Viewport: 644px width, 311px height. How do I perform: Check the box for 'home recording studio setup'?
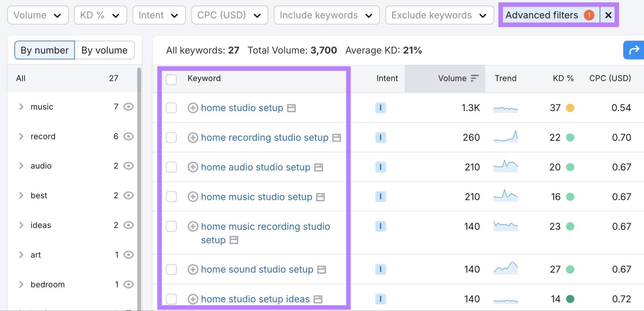[x=171, y=138]
